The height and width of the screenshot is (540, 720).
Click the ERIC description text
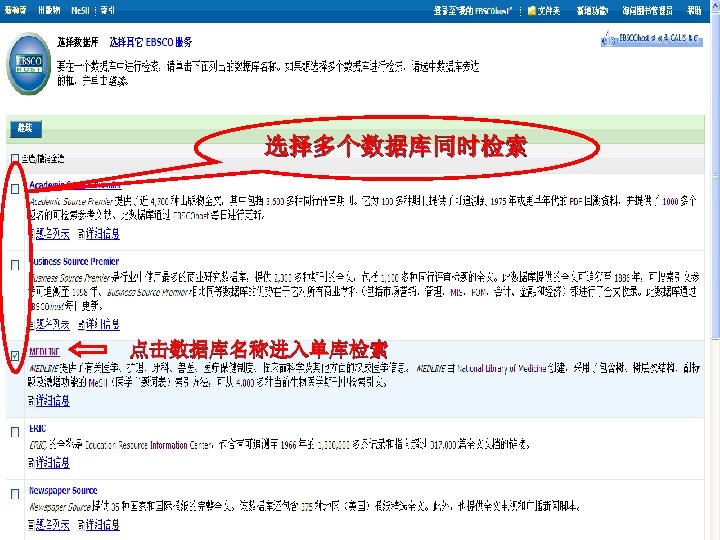coord(280,444)
